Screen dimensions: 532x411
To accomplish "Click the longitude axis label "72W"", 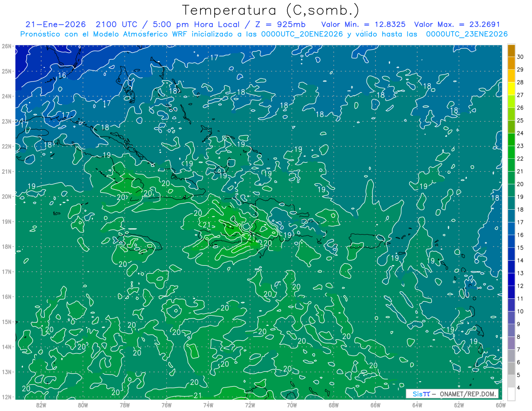I will [250, 405].
